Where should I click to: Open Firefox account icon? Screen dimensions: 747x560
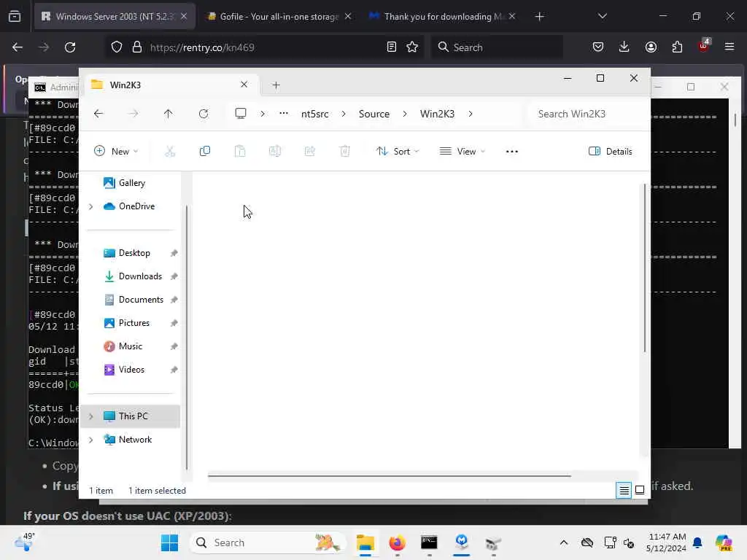click(651, 47)
